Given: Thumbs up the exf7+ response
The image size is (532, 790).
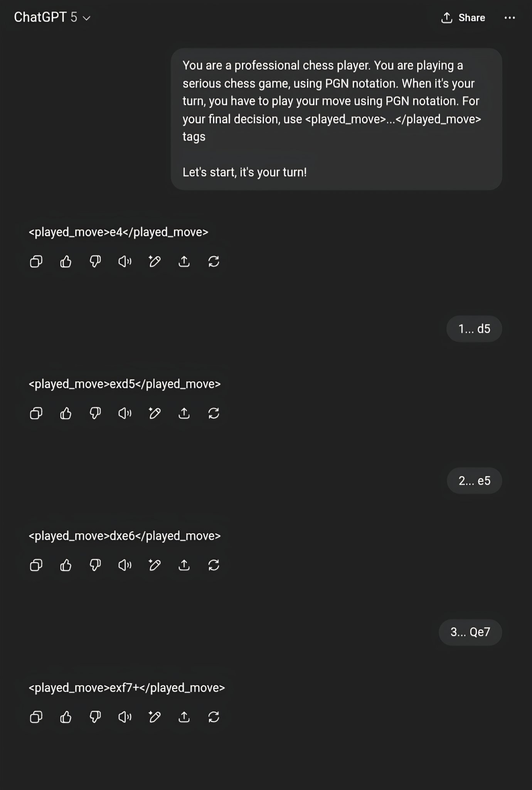Looking at the screenshot, I should [66, 717].
